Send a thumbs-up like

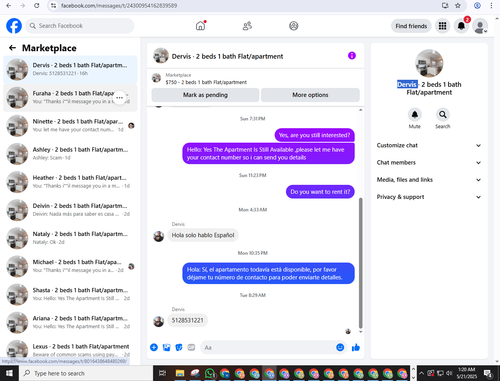point(356,347)
